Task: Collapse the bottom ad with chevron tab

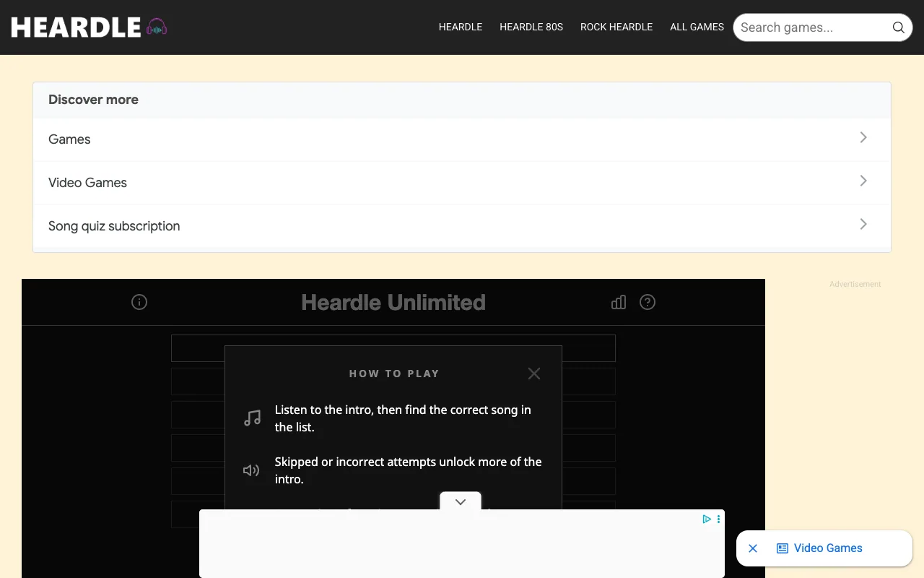Action: pyautogui.click(x=461, y=501)
